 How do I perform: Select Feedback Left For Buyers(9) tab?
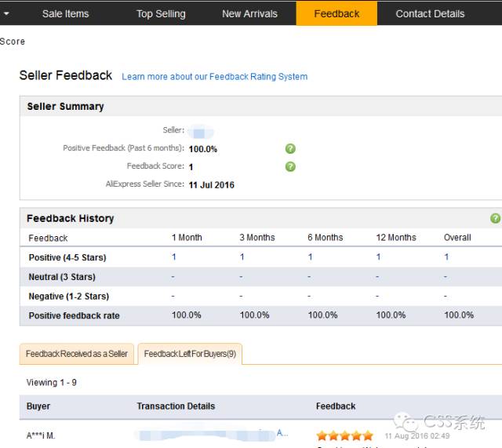[x=190, y=354]
